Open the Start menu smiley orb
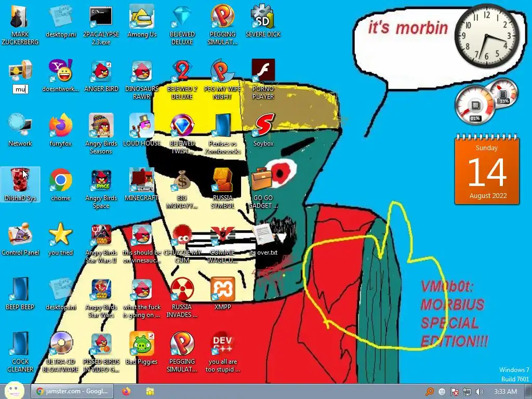 (14, 391)
